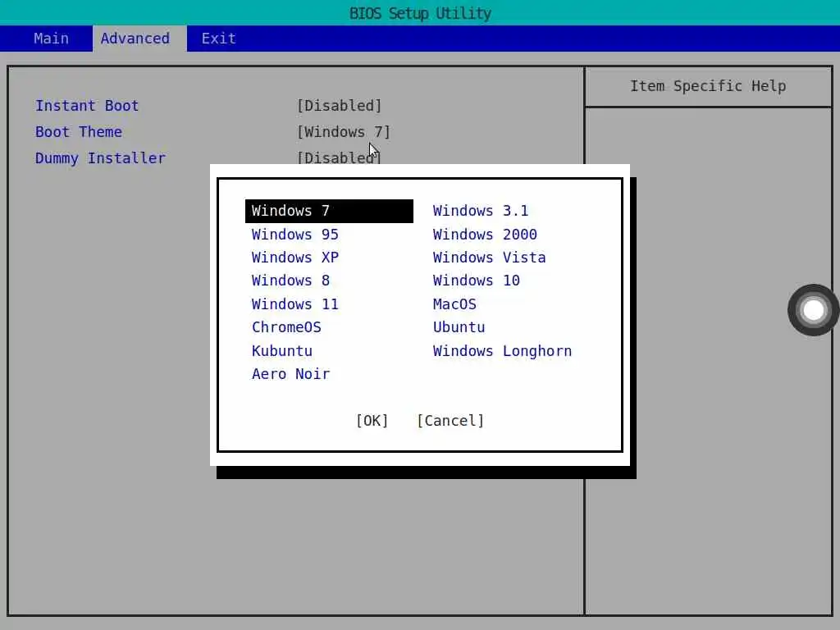Choose Windows XP theme option
The height and width of the screenshot is (630, 840).
[295, 258]
